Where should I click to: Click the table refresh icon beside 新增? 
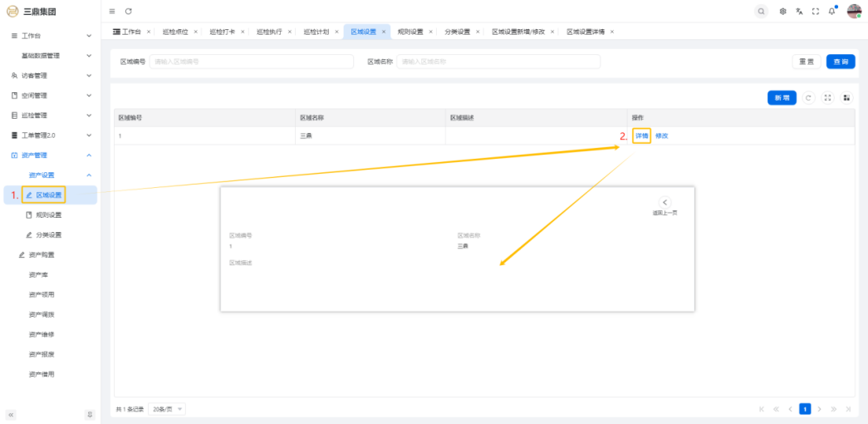pyautogui.click(x=809, y=98)
